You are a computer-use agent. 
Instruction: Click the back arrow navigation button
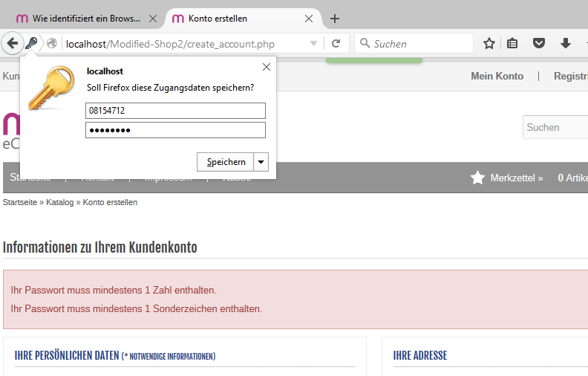point(13,44)
